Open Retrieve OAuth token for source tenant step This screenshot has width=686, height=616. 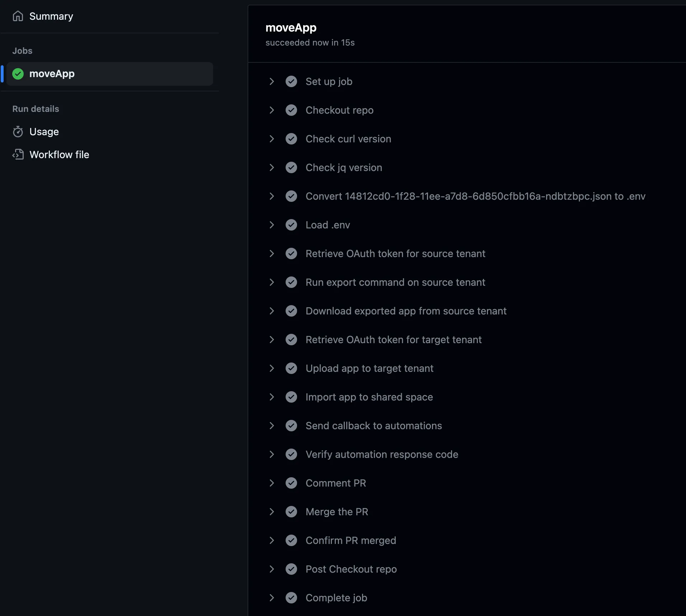pos(395,253)
